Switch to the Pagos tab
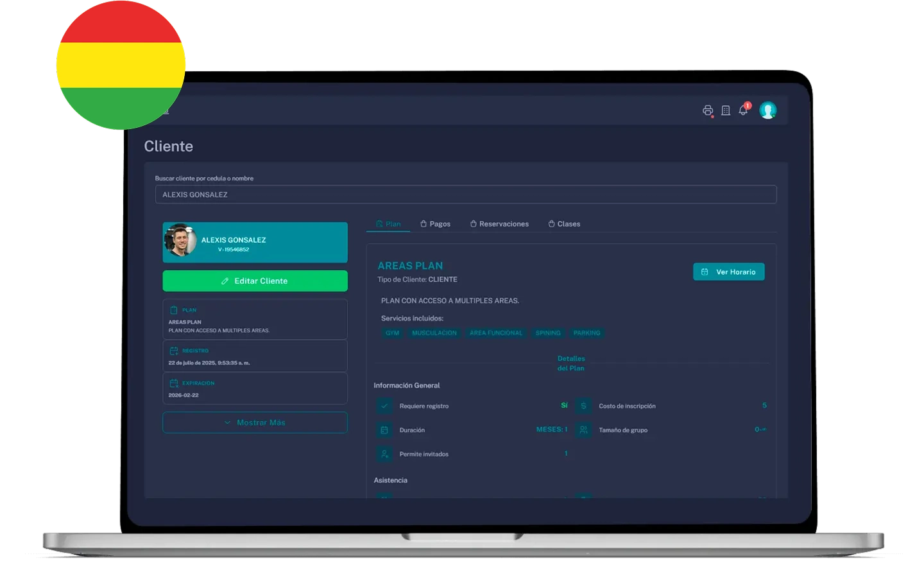Image resolution: width=924 pixels, height=565 pixels. pyautogui.click(x=435, y=224)
